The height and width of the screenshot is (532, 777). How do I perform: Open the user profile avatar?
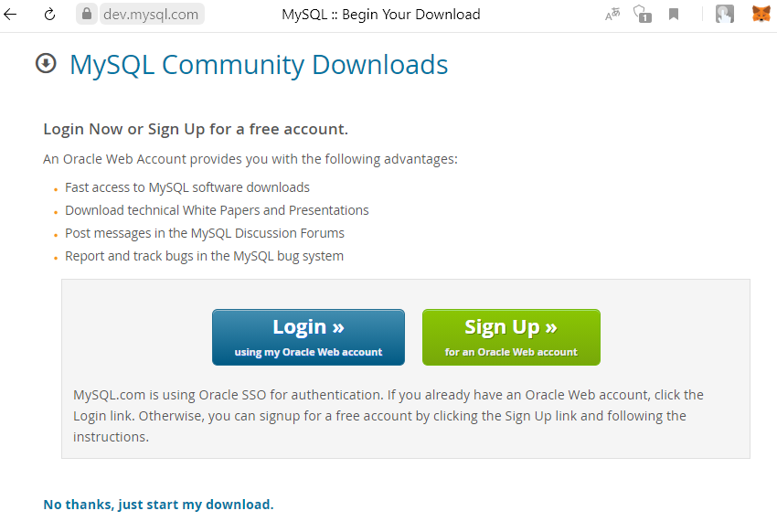point(724,15)
